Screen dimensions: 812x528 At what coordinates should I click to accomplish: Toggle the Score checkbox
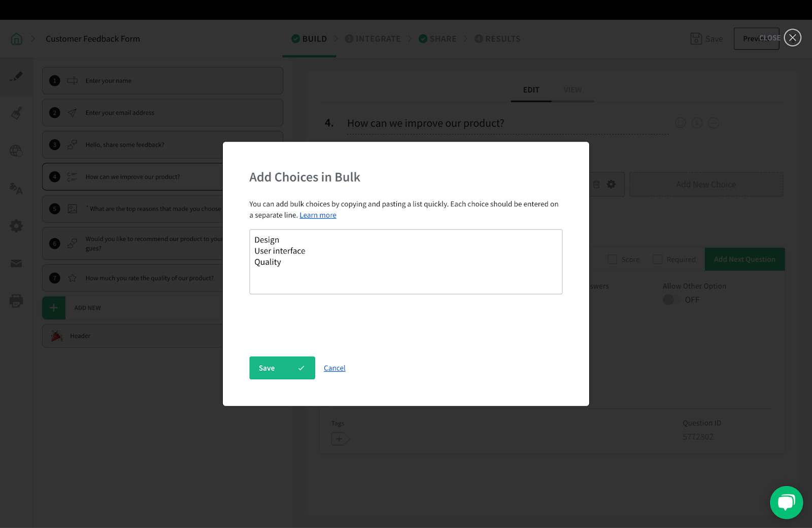point(613,259)
